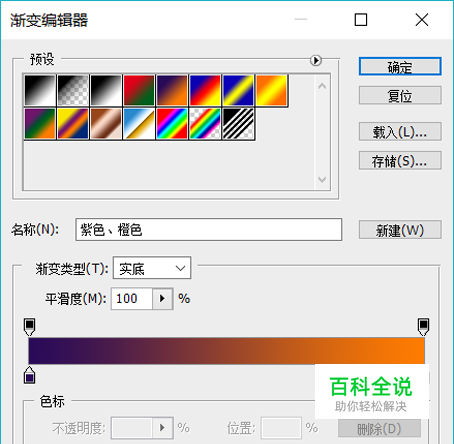
Task: Pick the spectrum rainbow gradient preset
Action: 172,123
